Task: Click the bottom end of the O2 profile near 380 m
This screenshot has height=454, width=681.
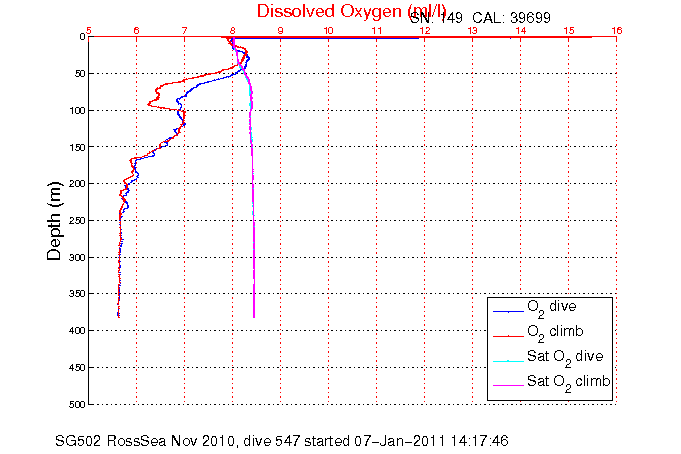Action: pyautogui.click(x=118, y=315)
